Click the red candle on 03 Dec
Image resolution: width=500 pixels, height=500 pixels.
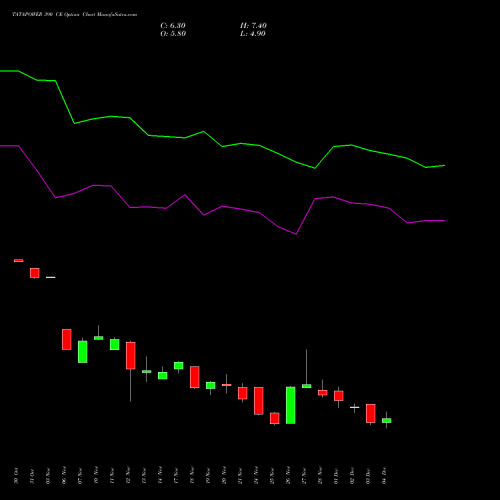click(x=371, y=413)
